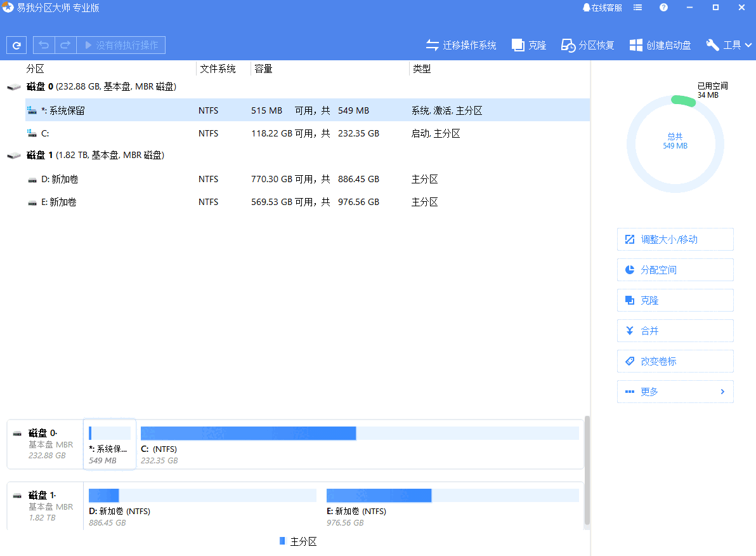Open the 克隆 clone tool in top toolbar
Image resolution: width=756 pixels, height=556 pixels.
[529, 45]
